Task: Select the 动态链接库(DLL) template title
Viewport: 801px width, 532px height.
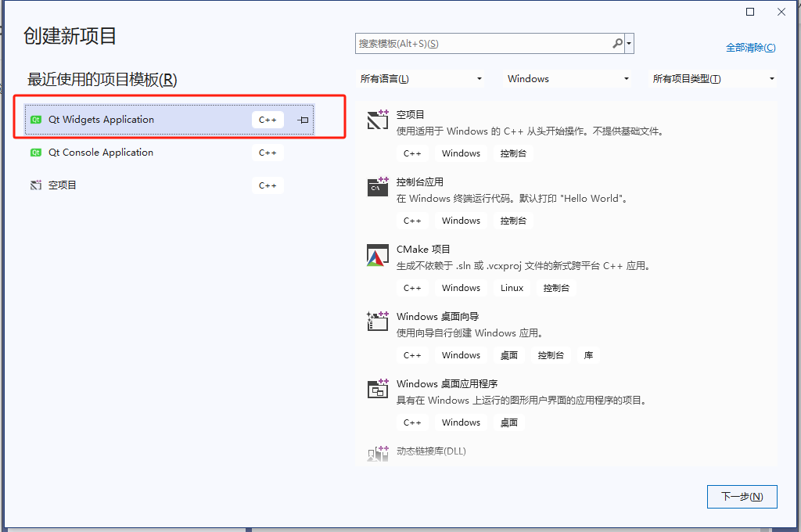Action: (431, 451)
